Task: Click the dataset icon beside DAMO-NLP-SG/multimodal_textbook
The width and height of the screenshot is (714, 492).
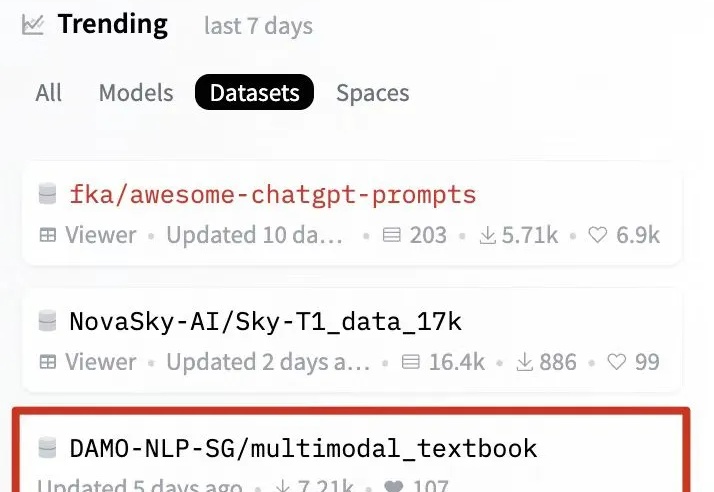Action: [47, 447]
